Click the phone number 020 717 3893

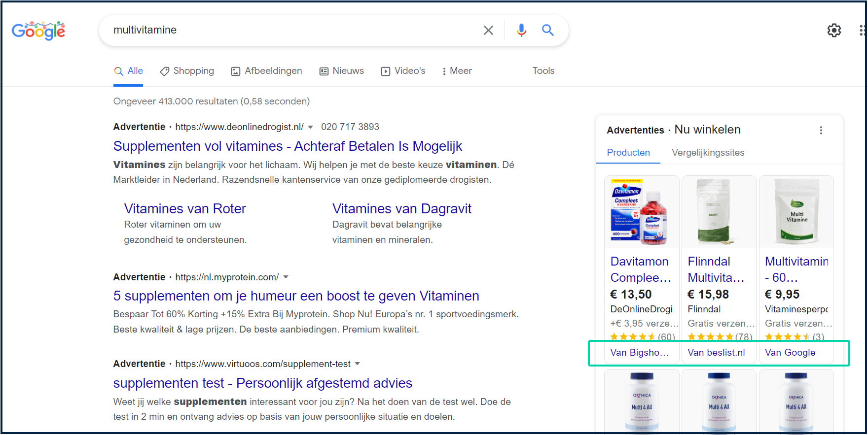(350, 127)
